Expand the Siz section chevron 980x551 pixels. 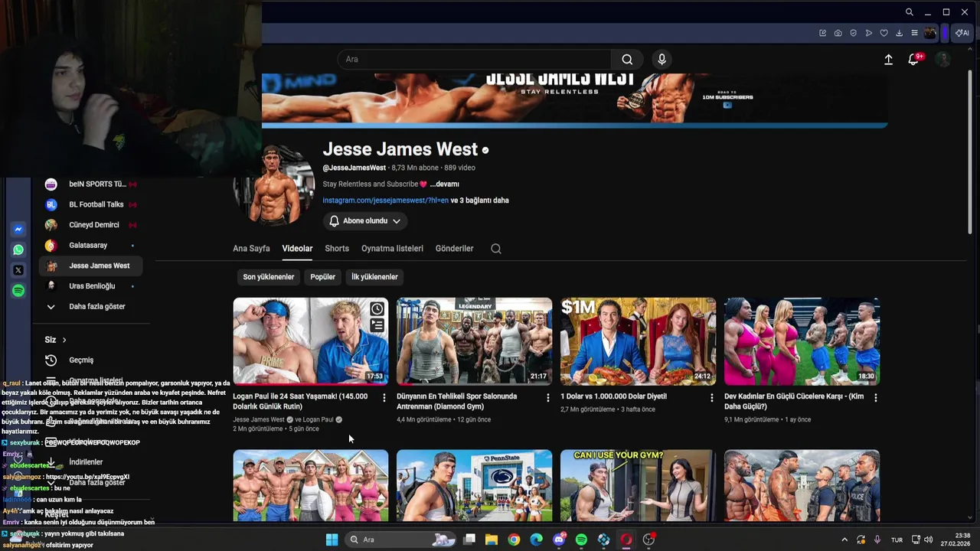[x=64, y=340]
